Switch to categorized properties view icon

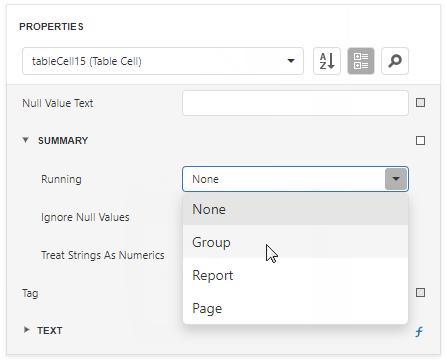(x=361, y=61)
